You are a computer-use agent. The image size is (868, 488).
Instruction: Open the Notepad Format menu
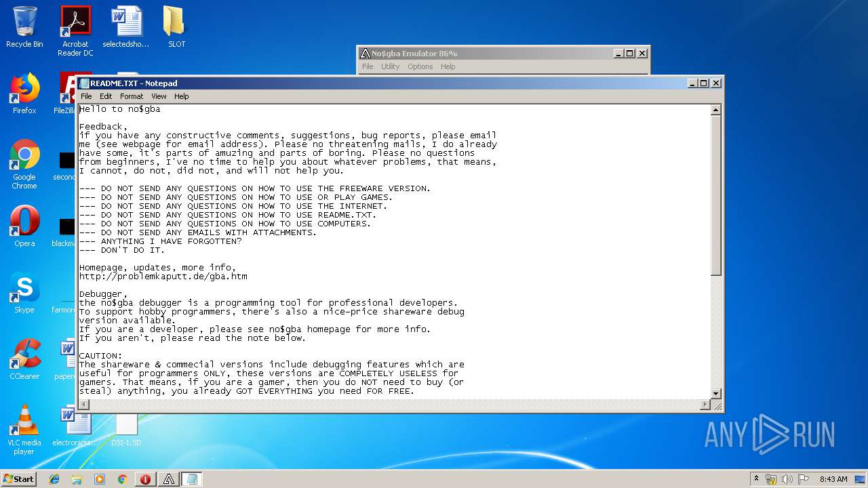coord(132,96)
